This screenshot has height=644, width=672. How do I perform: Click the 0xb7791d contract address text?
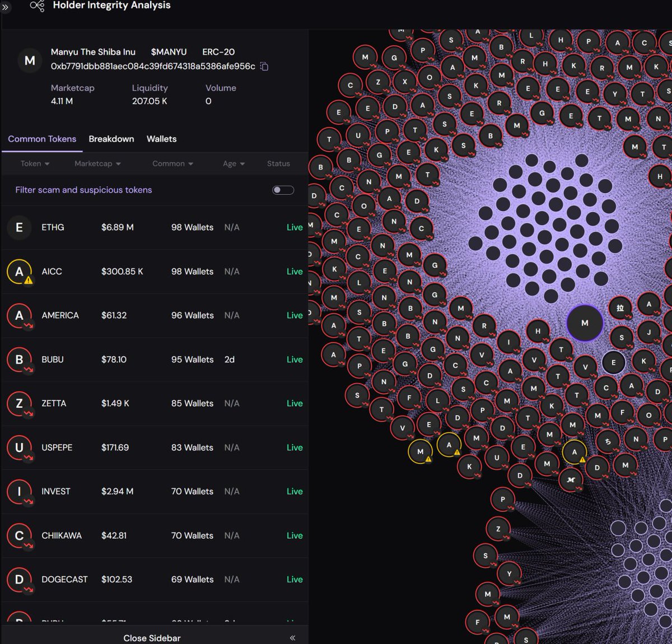pyautogui.click(x=153, y=66)
